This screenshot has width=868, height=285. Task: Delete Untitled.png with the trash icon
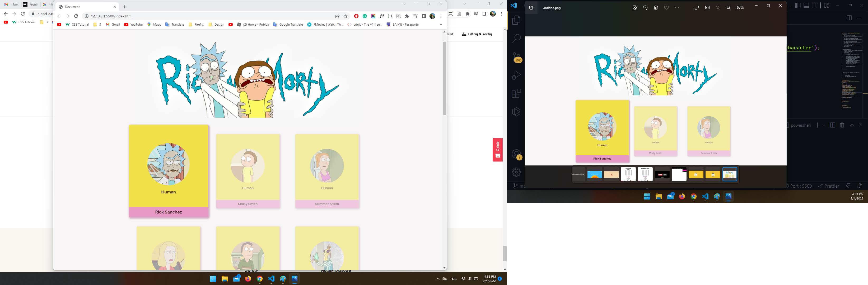[656, 8]
